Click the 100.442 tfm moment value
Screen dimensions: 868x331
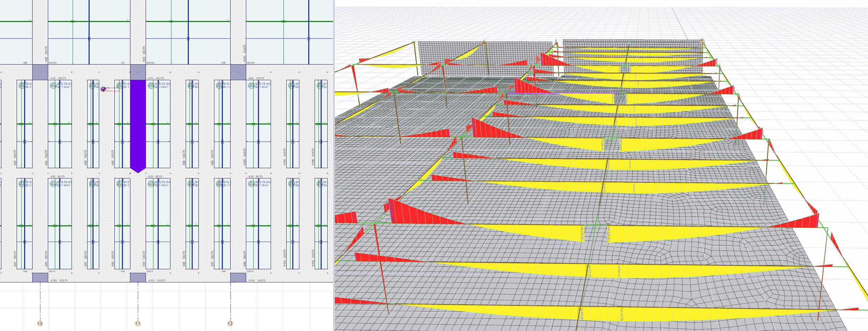619,271
